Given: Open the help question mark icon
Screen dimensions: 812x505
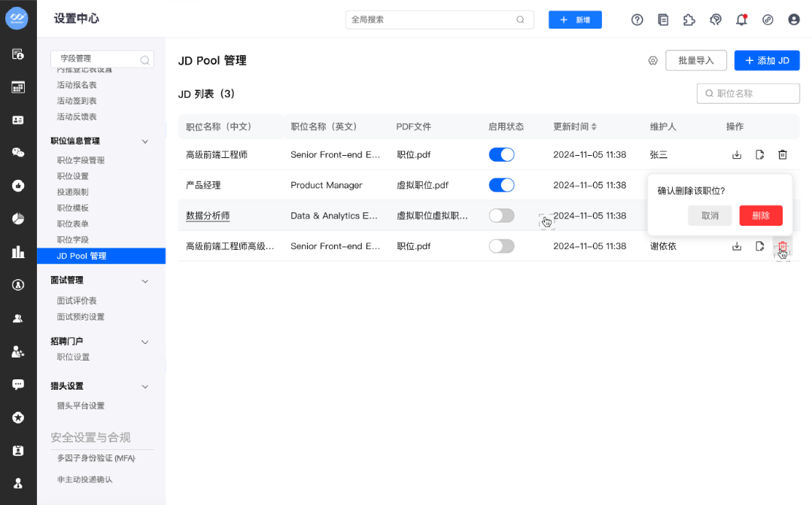Looking at the screenshot, I should point(637,20).
